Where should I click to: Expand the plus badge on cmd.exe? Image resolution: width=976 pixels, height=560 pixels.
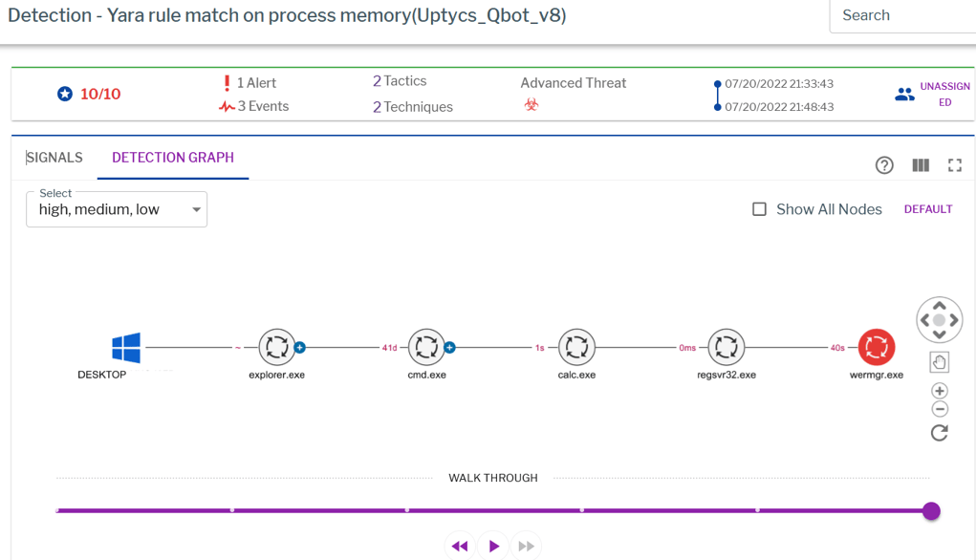pyautogui.click(x=450, y=347)
